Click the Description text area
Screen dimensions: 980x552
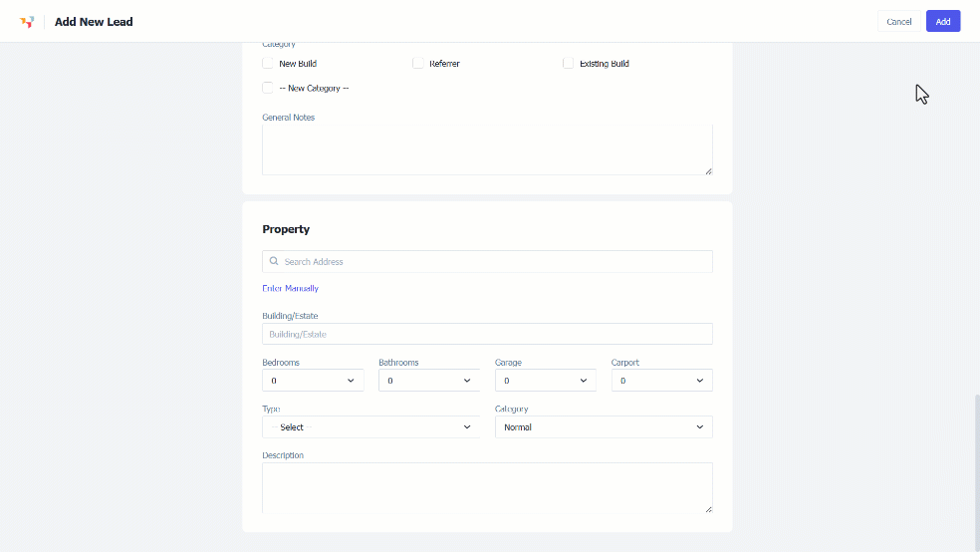click(487, 487)
